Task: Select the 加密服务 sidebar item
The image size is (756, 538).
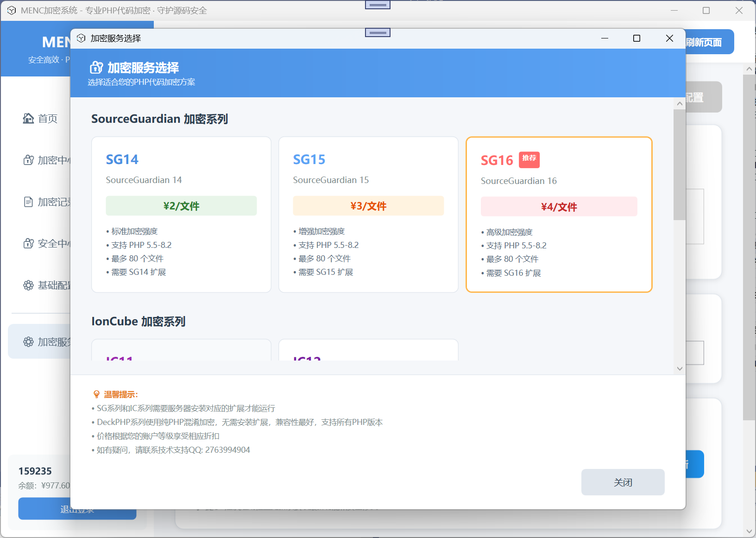Action: (39, 342)
